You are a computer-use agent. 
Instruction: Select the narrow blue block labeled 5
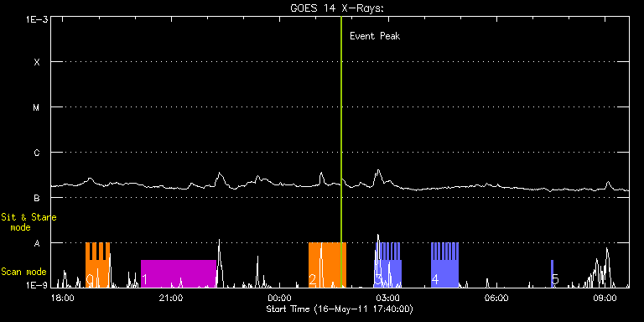tap(552, 273)
